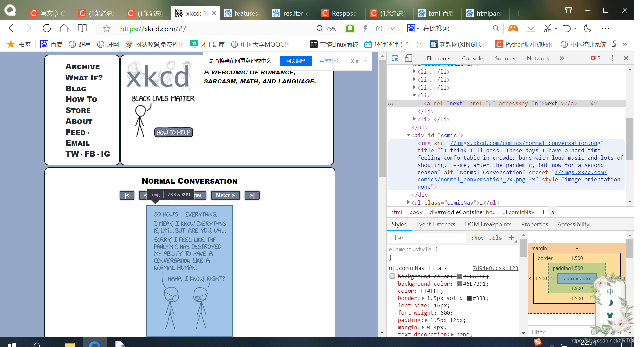The image size is (644, 347).
Task: Click the lightning bolt speed icon
Action: pos(365,29)
